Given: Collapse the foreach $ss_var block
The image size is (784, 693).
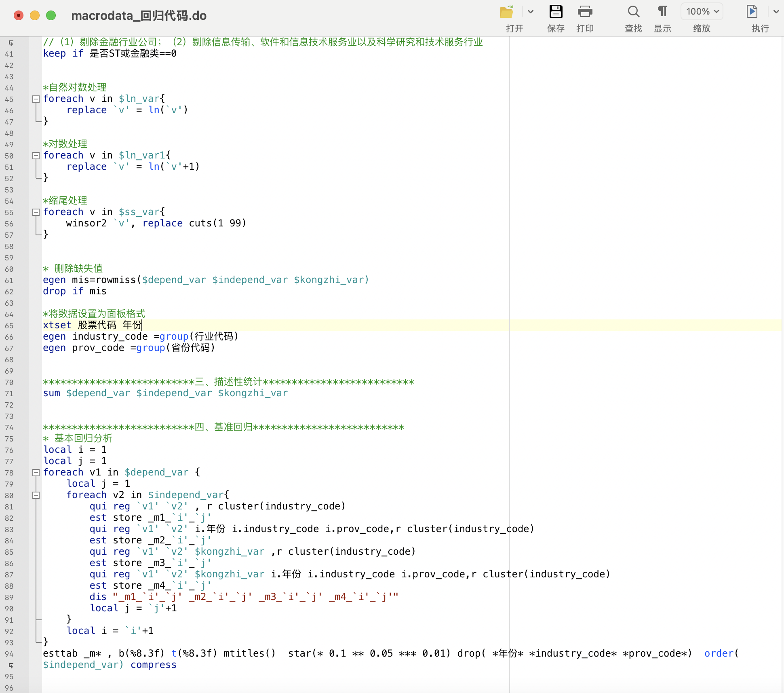Looking at the screenshot, I should (x=36, y=212).
